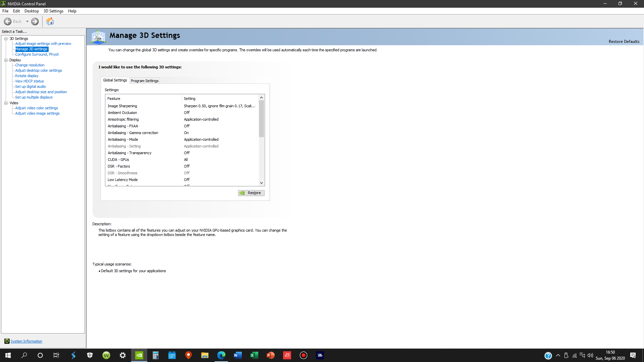Select the Low Latency Mode row

click(182, 180)
